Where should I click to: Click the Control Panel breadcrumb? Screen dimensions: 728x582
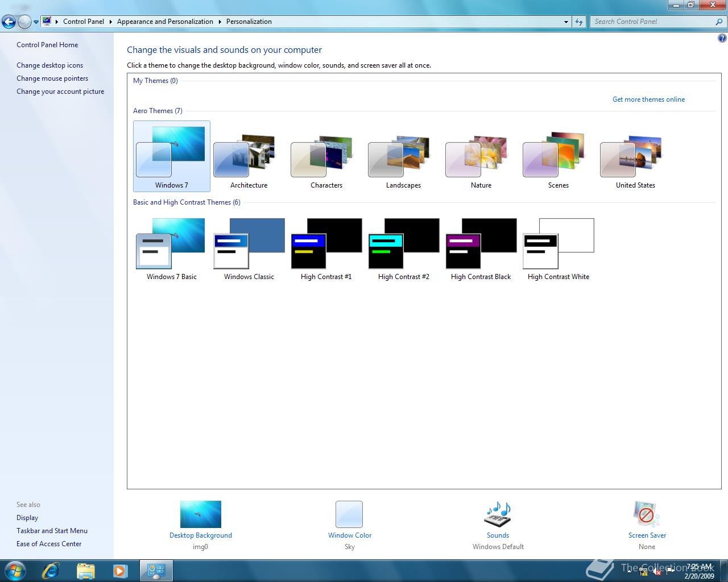pyautogui.click(x=84, y=22)
